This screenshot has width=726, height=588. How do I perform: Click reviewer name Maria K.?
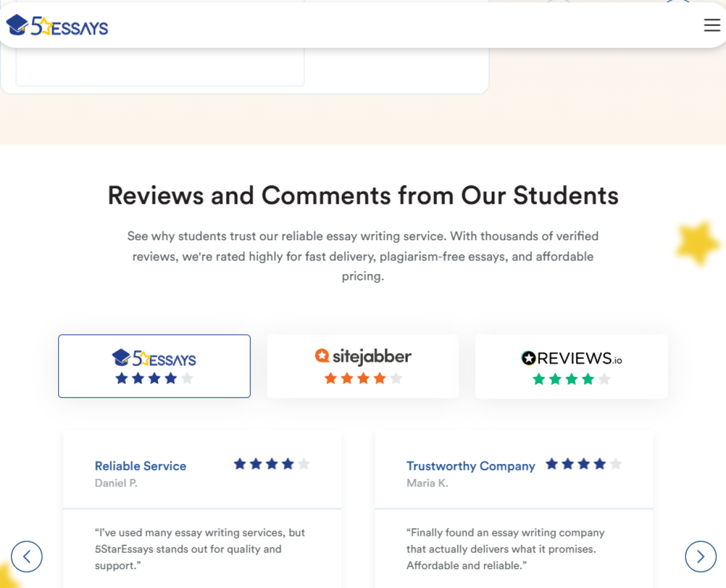coord(427,483)
